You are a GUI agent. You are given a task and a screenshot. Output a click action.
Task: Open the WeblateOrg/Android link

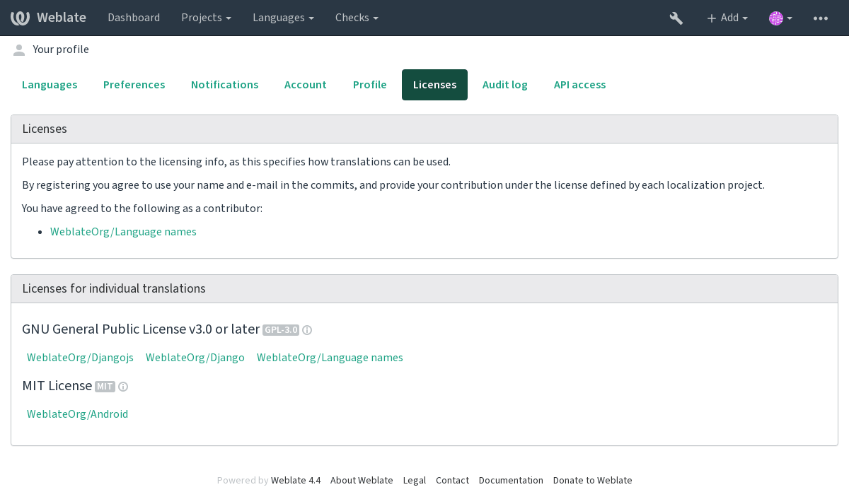(77, 414)
